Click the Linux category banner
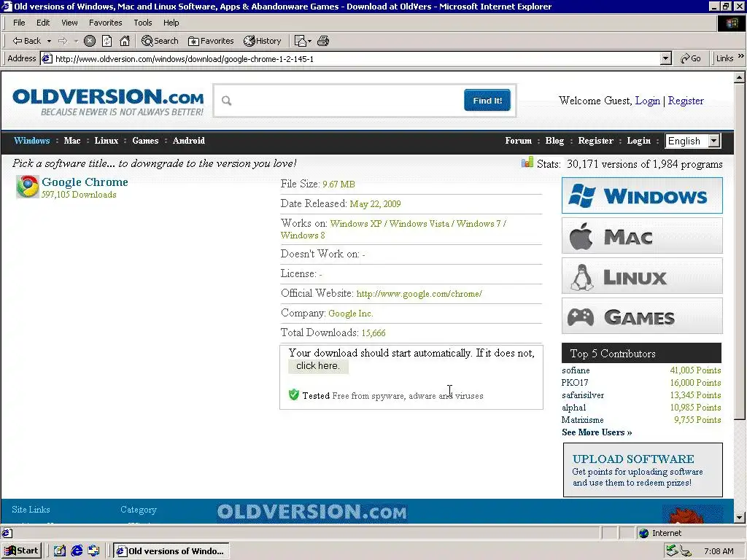The image size is (747, 560). point(642,276)
